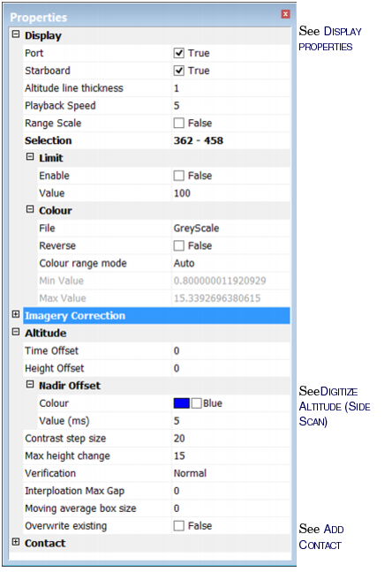The width and height of the screenshot is (392, 572).
Task: Collapse the Nadir Offset subsection
Action: coord(30,385)
